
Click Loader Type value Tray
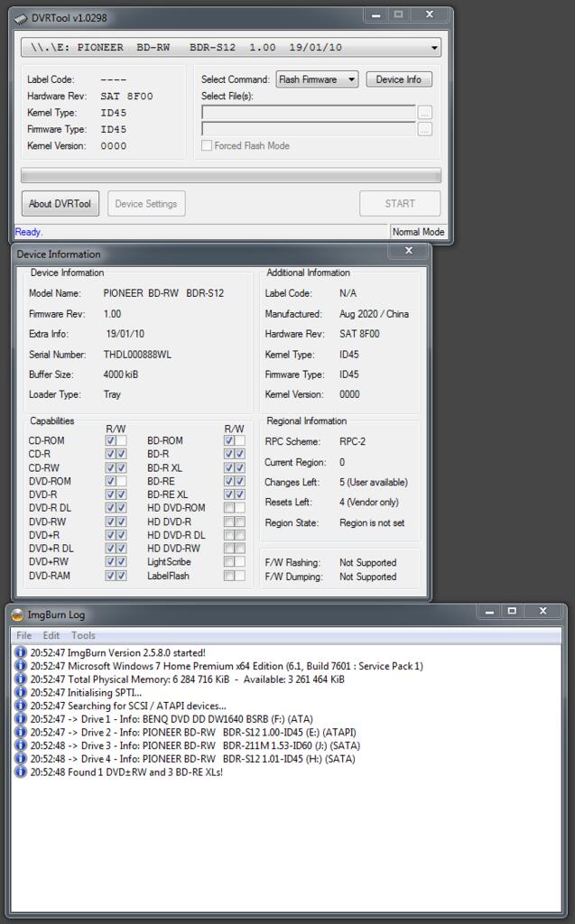[x=112, y=394]
